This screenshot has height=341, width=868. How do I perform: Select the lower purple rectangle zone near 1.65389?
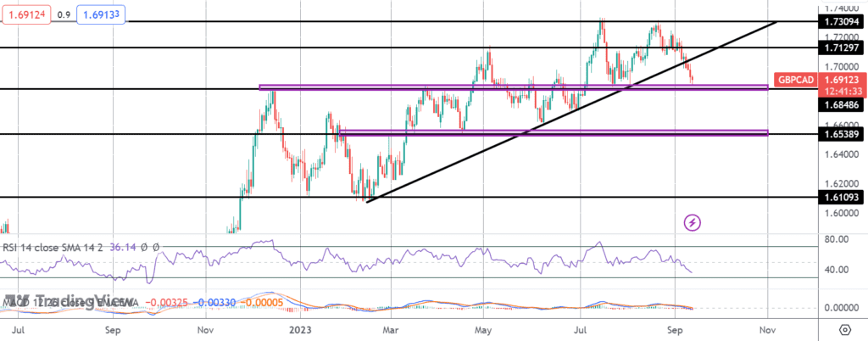point(554,133)
